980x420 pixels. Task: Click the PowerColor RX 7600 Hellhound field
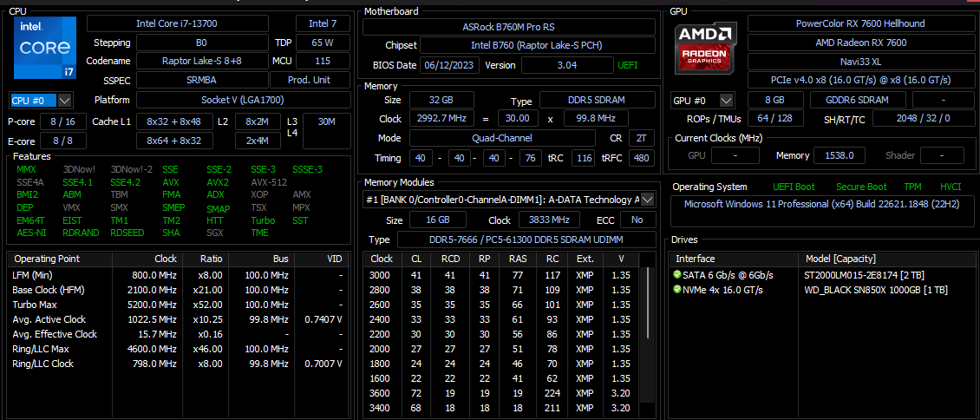click(860, 23)
